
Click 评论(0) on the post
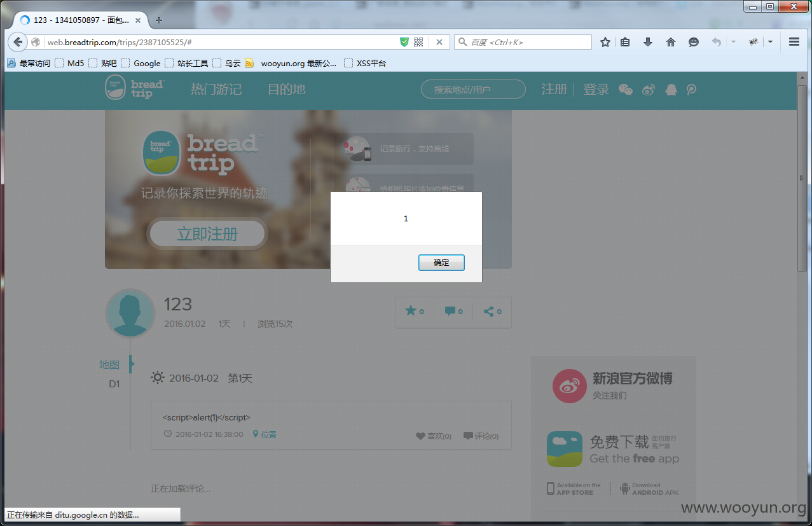(x=481, y=436)
